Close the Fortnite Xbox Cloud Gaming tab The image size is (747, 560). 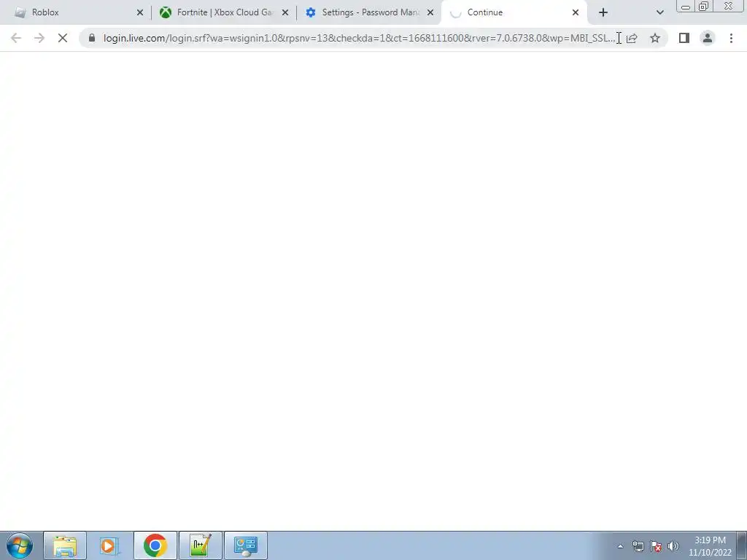(x=285, y=13)
